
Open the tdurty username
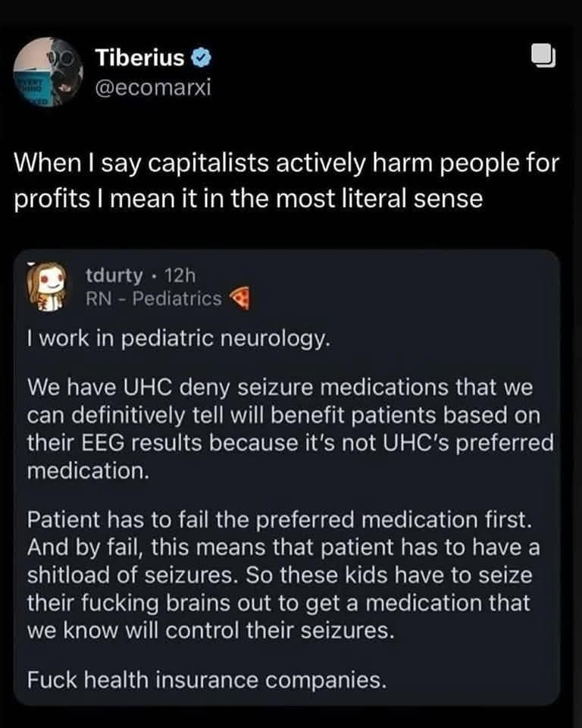click(114, 275)
